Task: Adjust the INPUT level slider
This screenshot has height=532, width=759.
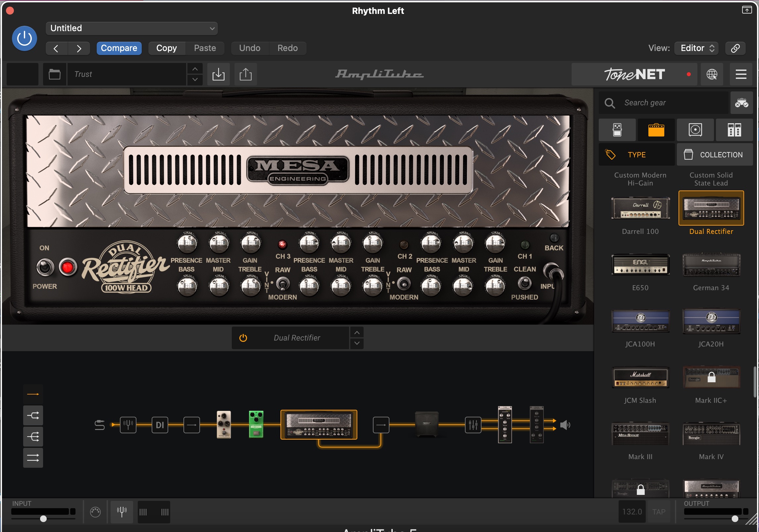Action: [x=43, y=518]
